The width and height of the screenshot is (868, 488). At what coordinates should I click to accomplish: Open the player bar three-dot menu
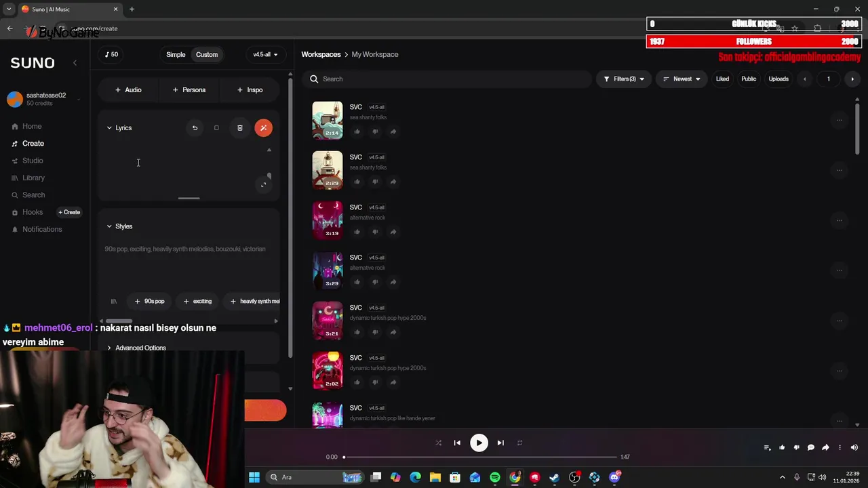pyautogui.click(x=840, y=447)
